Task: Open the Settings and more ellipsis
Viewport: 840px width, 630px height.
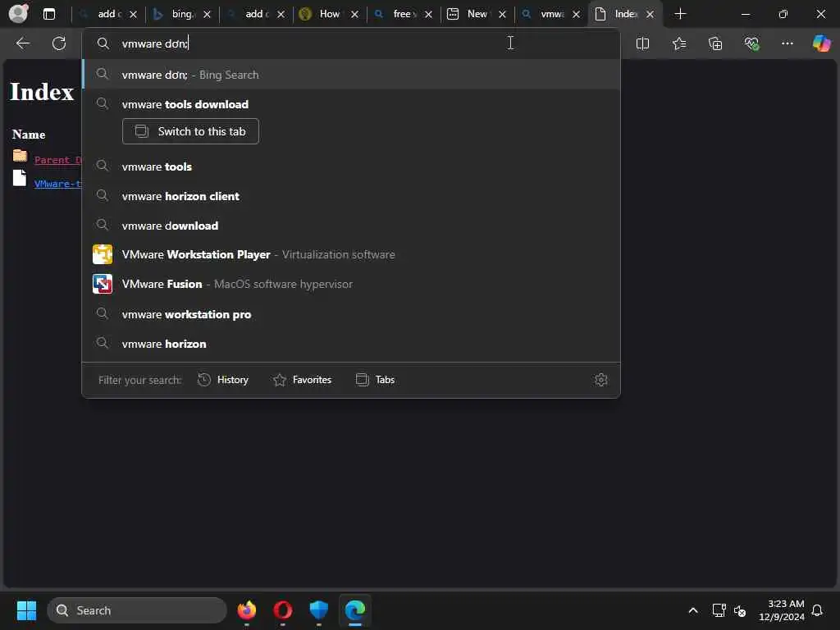Action: click(x=787, y=43)
